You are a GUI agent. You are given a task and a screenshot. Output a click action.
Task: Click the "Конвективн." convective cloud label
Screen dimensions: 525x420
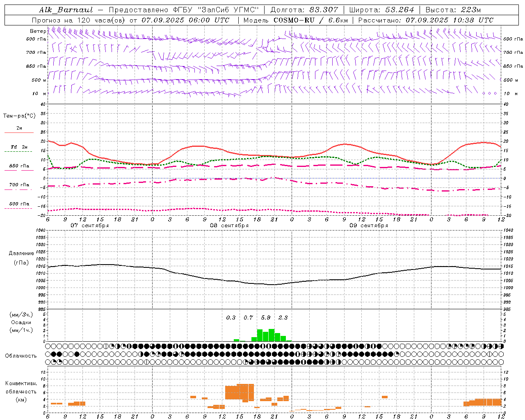coord(21,383)
